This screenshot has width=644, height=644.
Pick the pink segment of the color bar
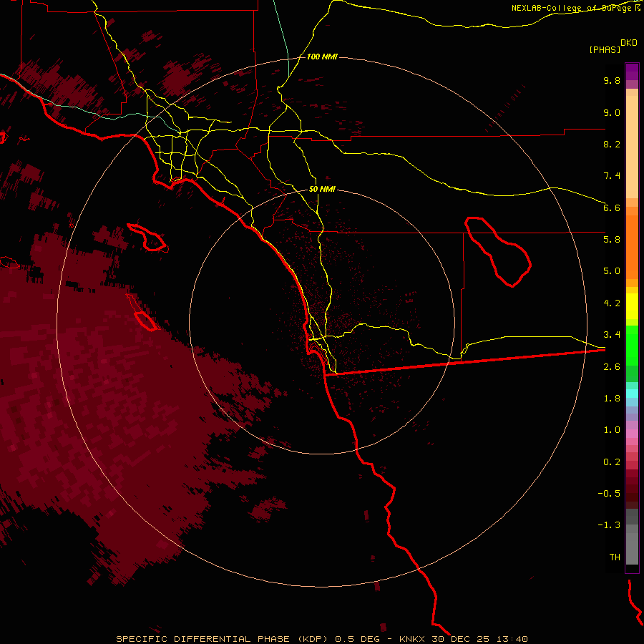click(632, 434)
